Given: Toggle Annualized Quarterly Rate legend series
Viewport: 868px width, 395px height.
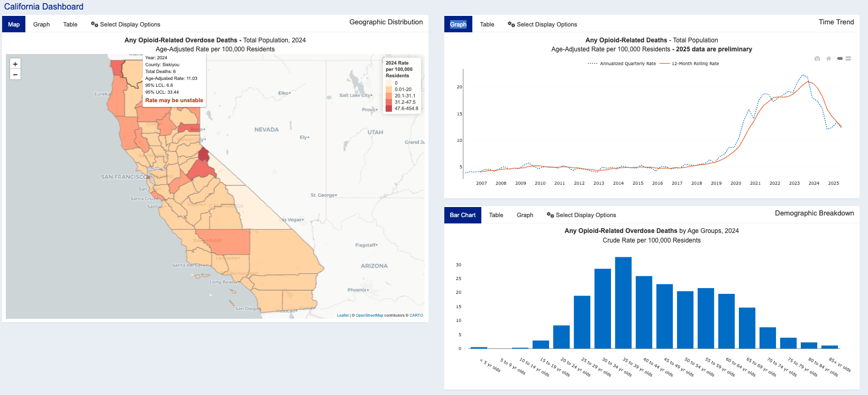Looking at the screenshot, I should pos(622,64).
